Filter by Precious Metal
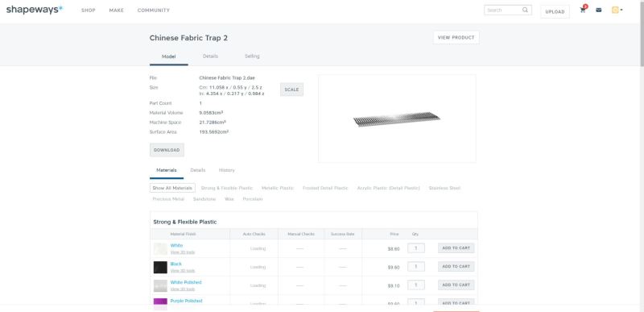The width and height of the screenshot is (644, 312). pos(168,199)
